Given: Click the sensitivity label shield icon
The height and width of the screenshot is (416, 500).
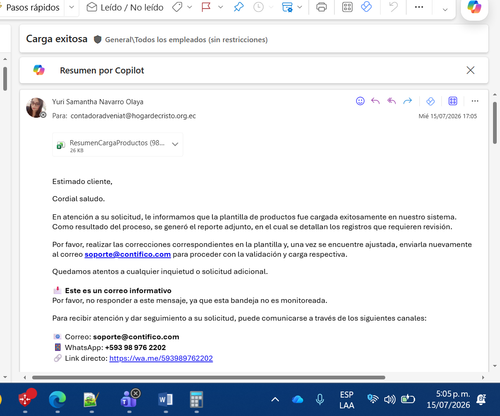Looking at the screenshot, I should pyautogui.click(x=97, y=40).
